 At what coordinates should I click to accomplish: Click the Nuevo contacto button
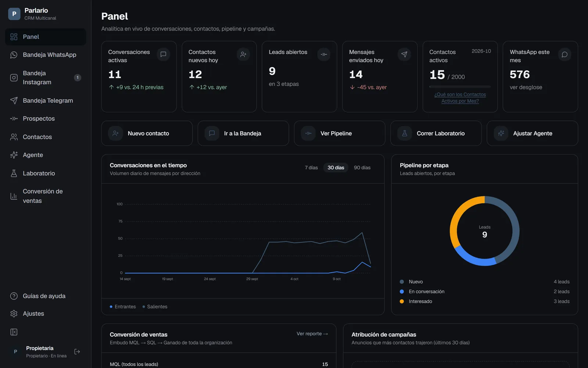(147, 133)
